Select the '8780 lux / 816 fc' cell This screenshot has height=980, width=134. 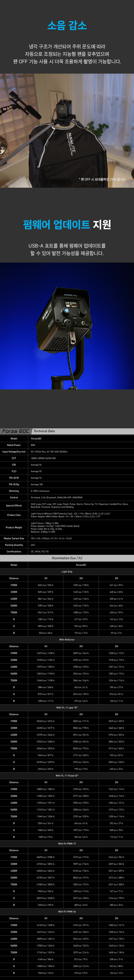(81, 742)
